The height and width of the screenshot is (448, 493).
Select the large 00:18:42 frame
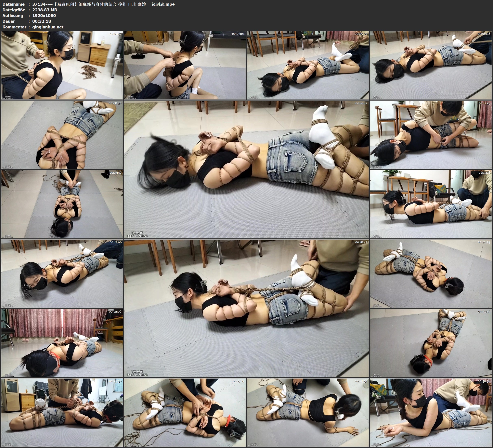pos(246,308)
